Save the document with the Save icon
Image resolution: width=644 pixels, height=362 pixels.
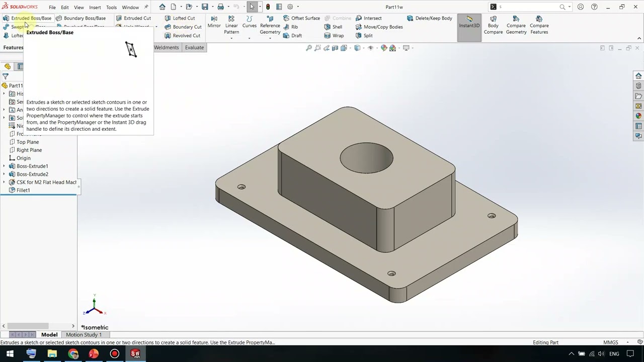(x=205, y=7)
